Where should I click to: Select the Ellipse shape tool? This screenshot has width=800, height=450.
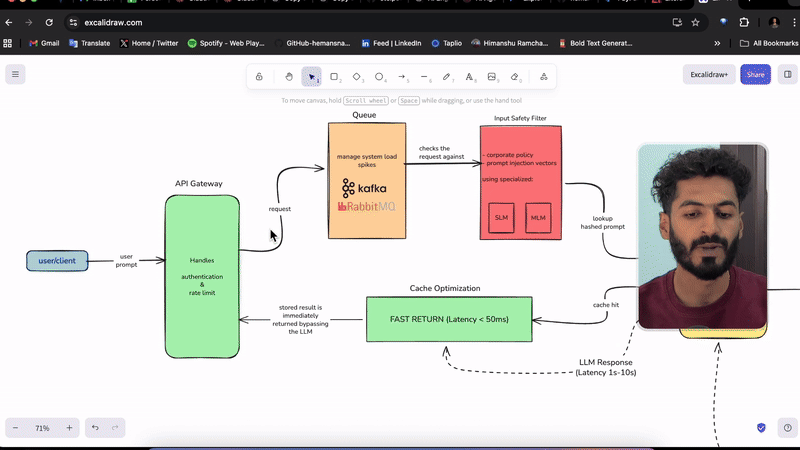(380, 76)
